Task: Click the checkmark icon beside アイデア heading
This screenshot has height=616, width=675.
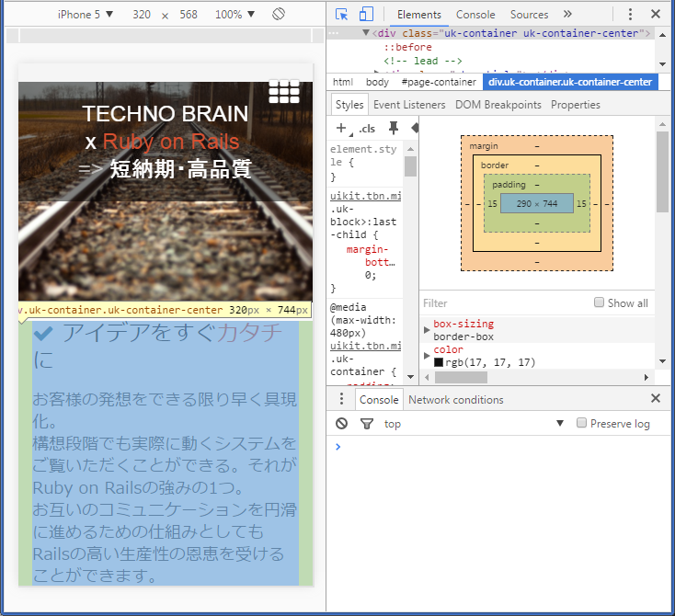Action: coord(43,333)
